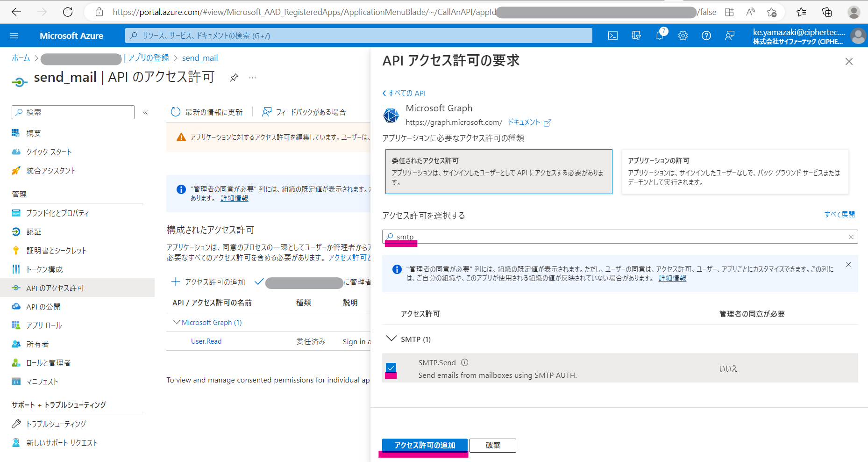Click the SMTP.Send info icon
The height and width of the screenshot is (462, 868).
465,362
